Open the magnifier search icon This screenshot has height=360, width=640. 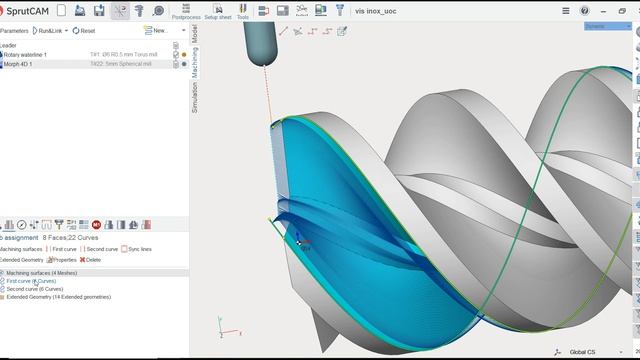pyautogui.click(x=158, y=11)
